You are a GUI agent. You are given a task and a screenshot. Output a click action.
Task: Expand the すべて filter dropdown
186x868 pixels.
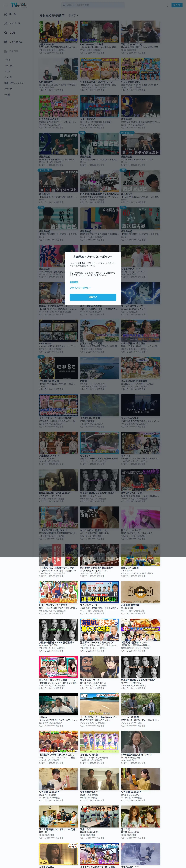[73, 15]
